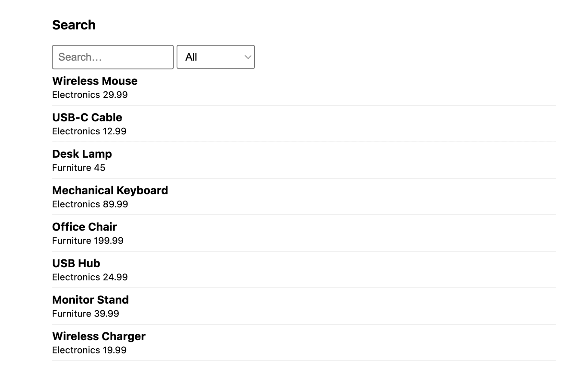Click the Electronics label under USB Hub

pos(77,277)
